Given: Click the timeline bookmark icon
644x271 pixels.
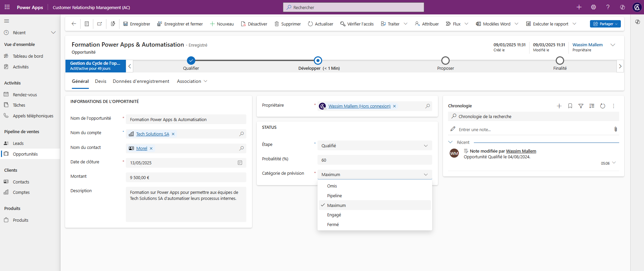Looking at the screenshot, I should click(x=570, y=106).
